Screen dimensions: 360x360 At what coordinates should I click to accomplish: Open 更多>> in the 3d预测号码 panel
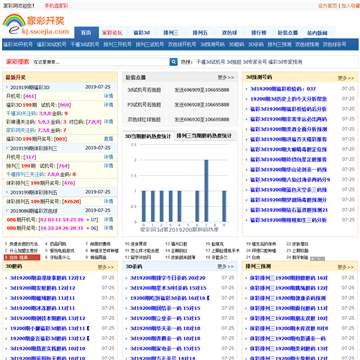point(346,78)
